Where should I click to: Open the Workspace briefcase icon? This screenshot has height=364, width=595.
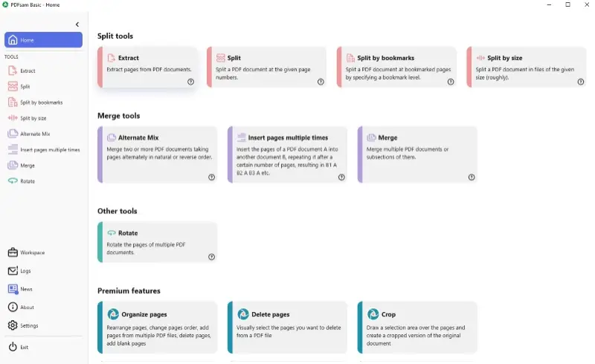point(13,252)
